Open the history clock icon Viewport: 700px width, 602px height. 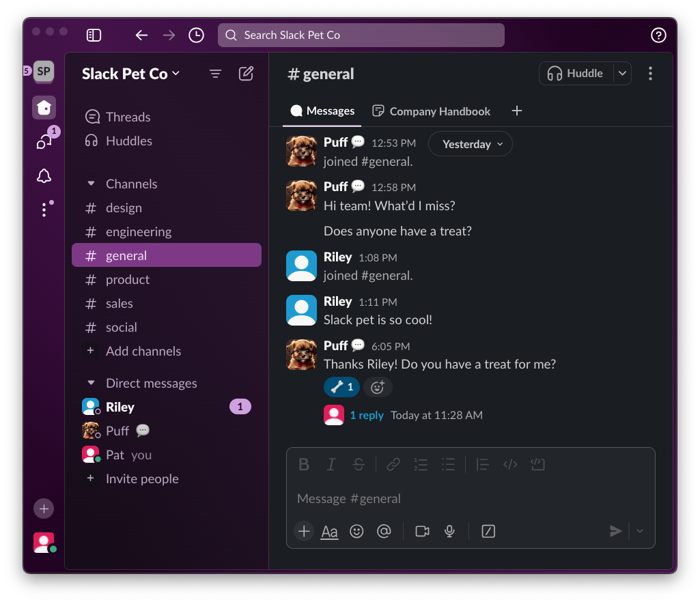196,35
